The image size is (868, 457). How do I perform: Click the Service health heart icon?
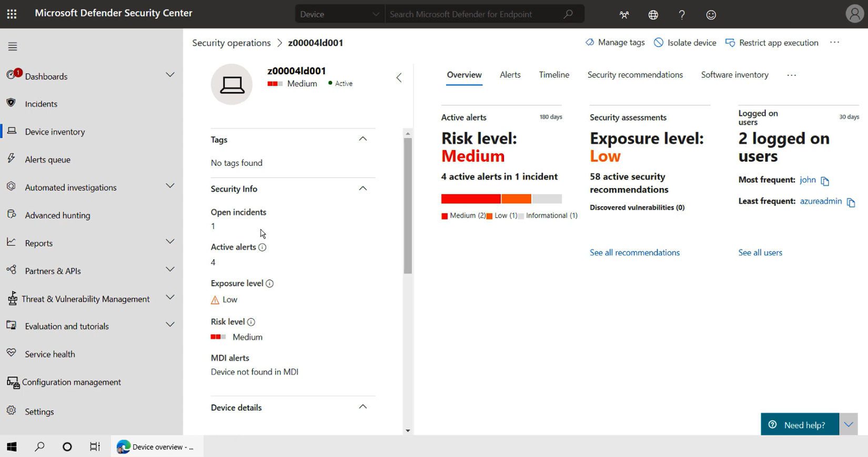click(x=11, y=353)
